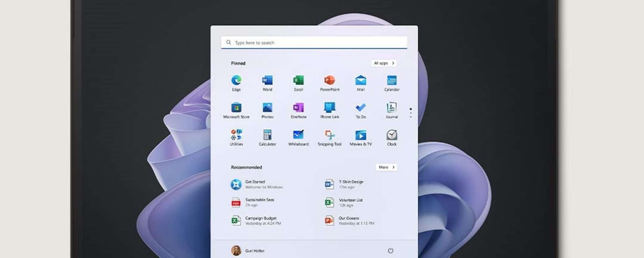Open the Sustainable Seas PDF file

coord(253,202)
